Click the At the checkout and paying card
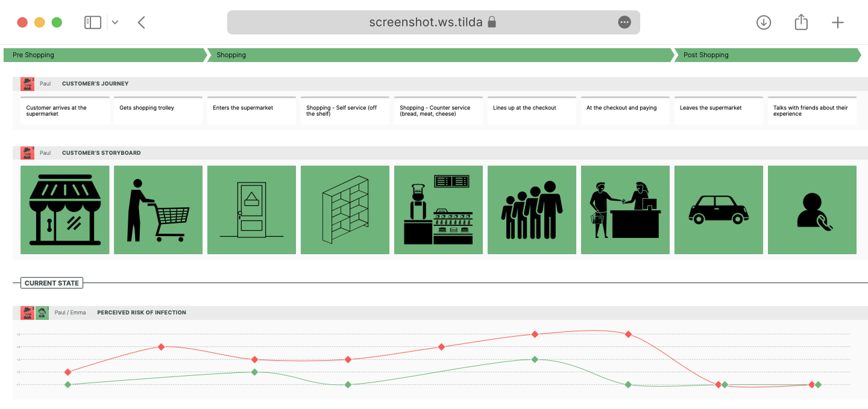This screenshot has height=409, width=868. coord(626,111)
